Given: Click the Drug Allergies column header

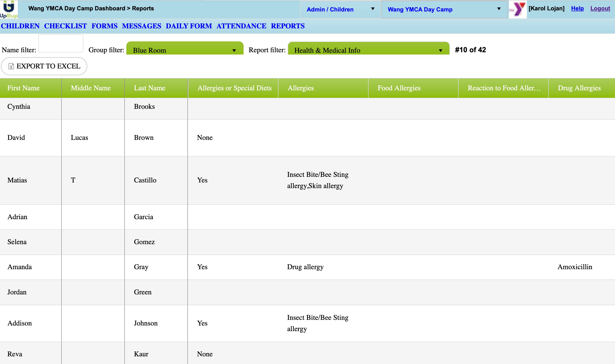Looking at the screenshot, I should click(x=579, y=88).
